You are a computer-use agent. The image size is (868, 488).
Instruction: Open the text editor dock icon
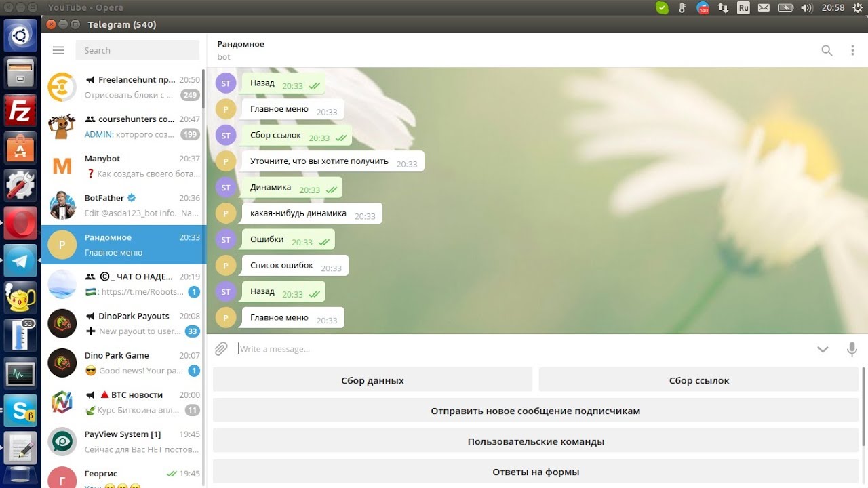[20, 447]
